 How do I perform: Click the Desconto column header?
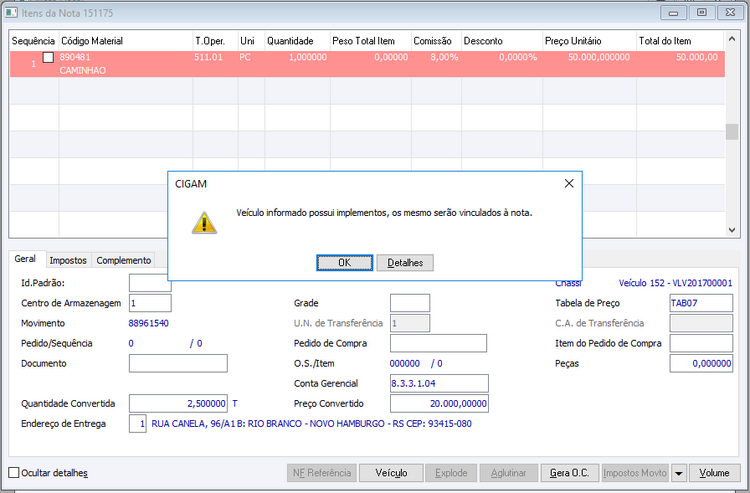502,41
